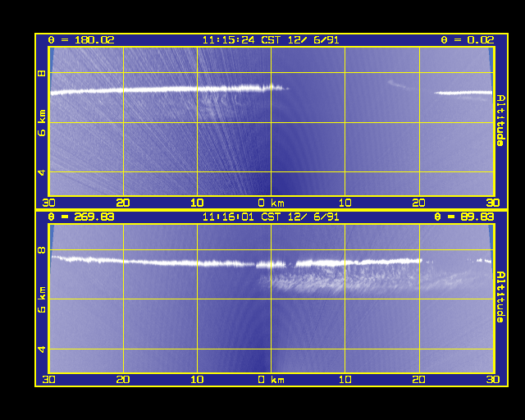525x420 pixels.
Task: Click right-side 10 range label, lower panel
Action: point(345,380)
